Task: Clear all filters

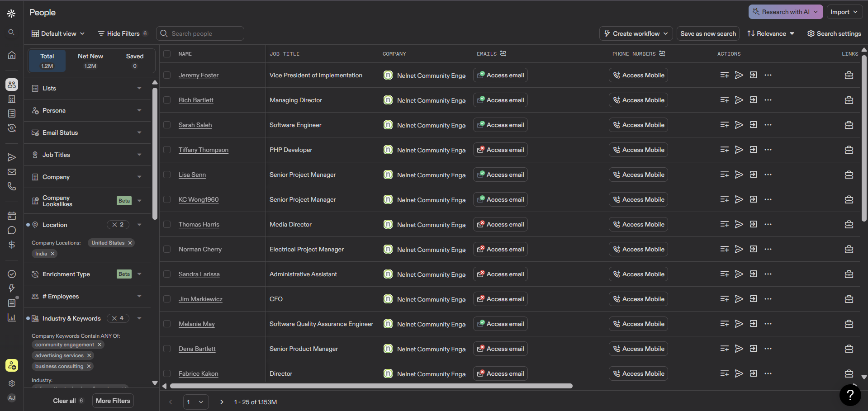Action: coord(68,401)
